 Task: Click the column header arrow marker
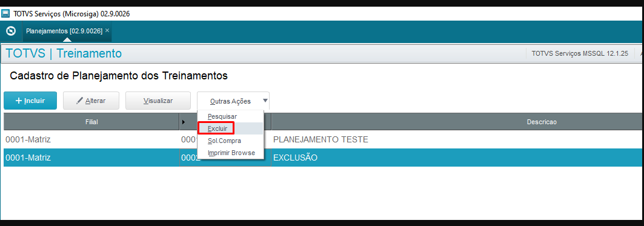pos(183,122)
